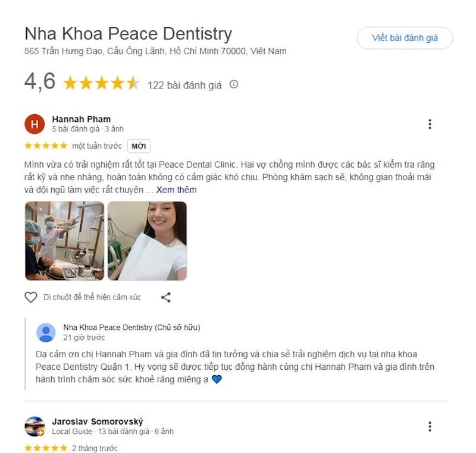This screenshot has width=476, height=453.
Task: Expand review text with 'Xem thêm'
Action: [176, 190]
